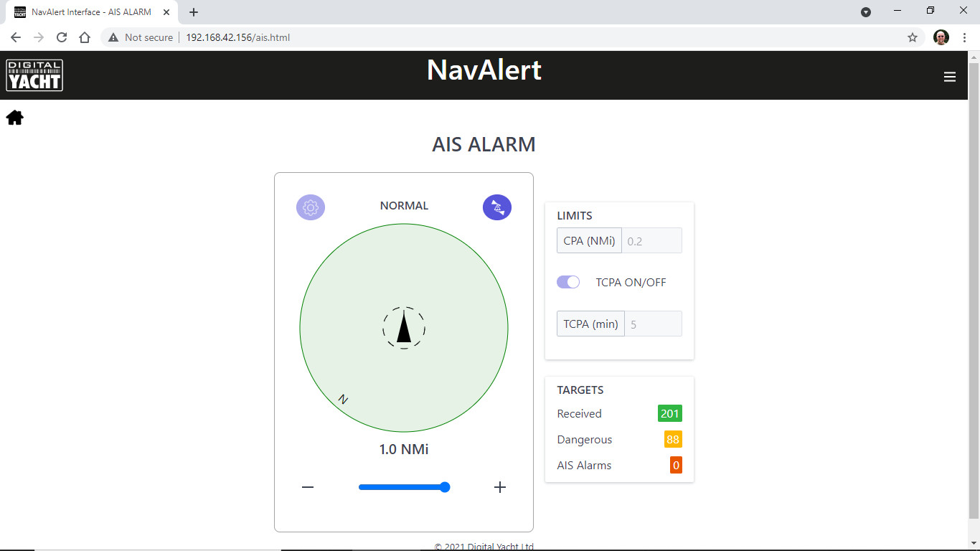The image size is (980, 551).
Task: Open Chrome's three-dot menu
Action: coord(964,37)
